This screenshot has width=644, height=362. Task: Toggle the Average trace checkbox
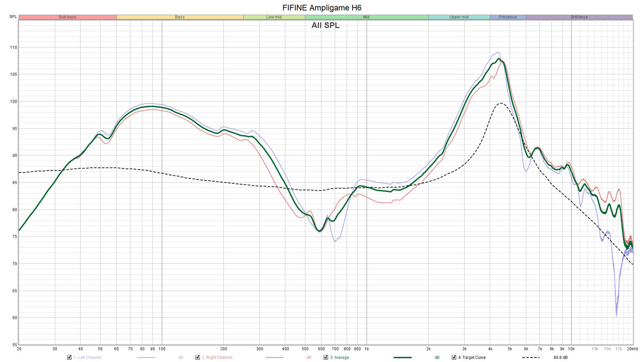326,357
